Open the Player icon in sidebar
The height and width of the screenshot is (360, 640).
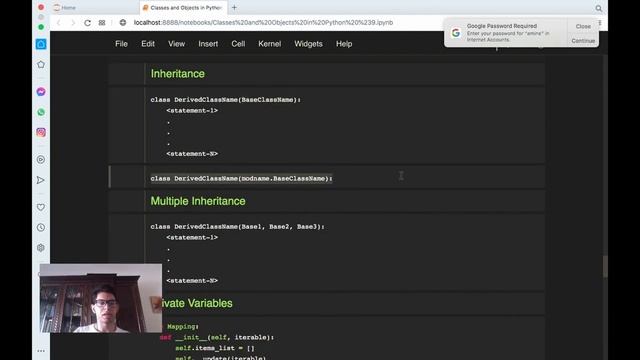pos(41,160)
